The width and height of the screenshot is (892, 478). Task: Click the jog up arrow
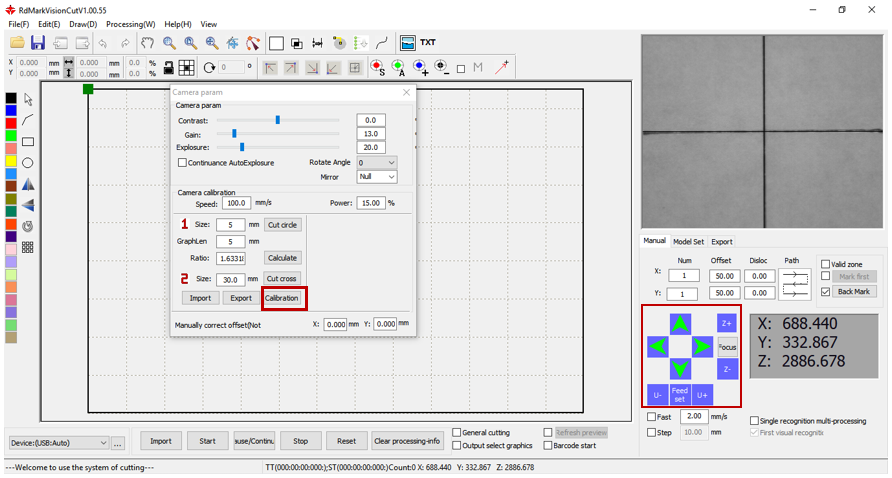tap(680, 324)
